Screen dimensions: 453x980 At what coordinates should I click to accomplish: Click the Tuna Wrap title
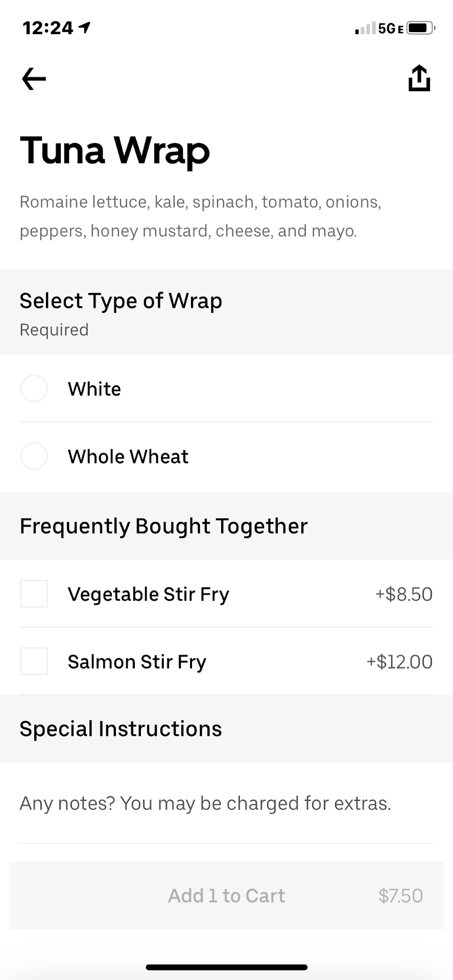[x=115, y=151]
